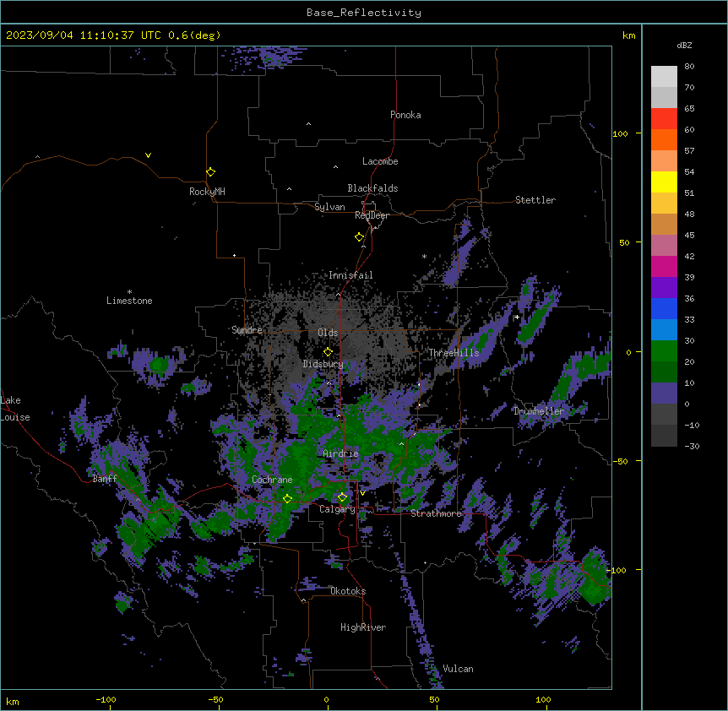The height and width of the screenshot is (711, 728).
Task: Click the Didsbury town label
Action: pyautogui.click(x=323, y=364)
